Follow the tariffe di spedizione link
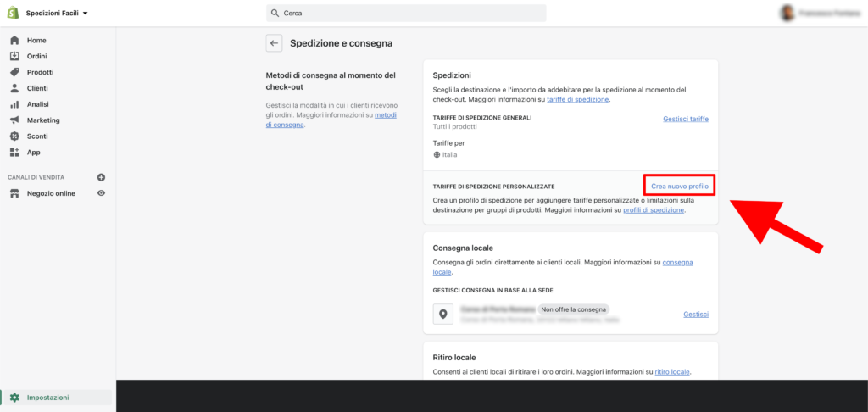This screenshot has width=868, height=412. pos(578,100)
